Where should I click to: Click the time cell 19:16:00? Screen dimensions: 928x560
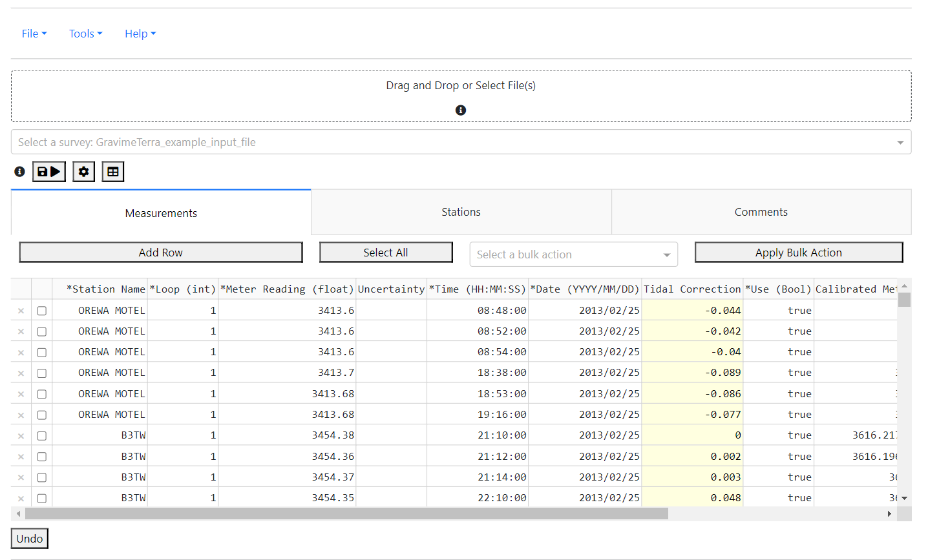point(478,415)
